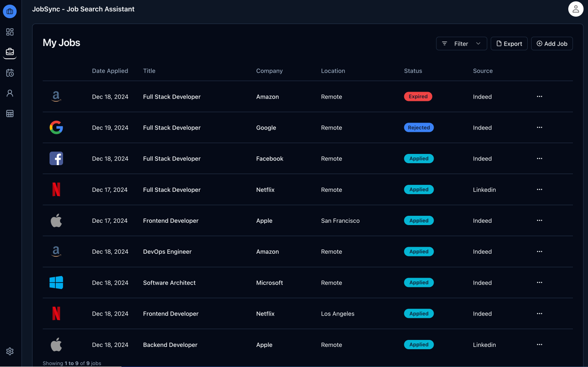Screen dimensions: 588x367
Task: Select the Backend Developer job at Apple
Action: click(x=170, y=345)
